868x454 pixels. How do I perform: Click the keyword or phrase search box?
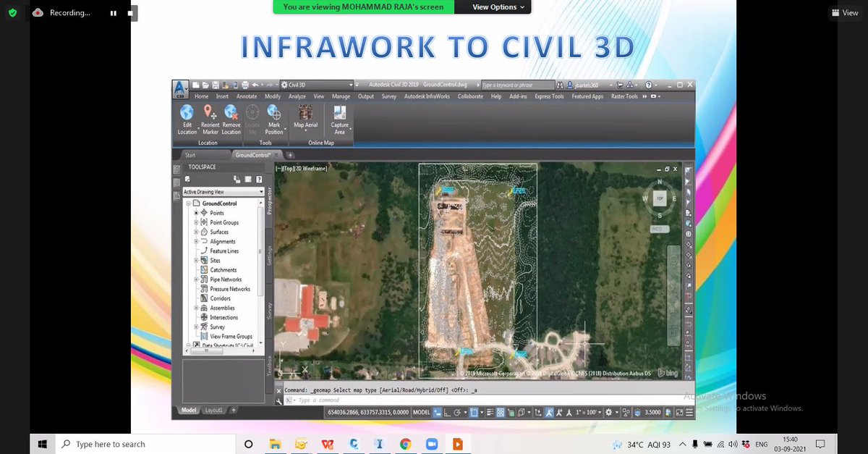pos(516,85)
